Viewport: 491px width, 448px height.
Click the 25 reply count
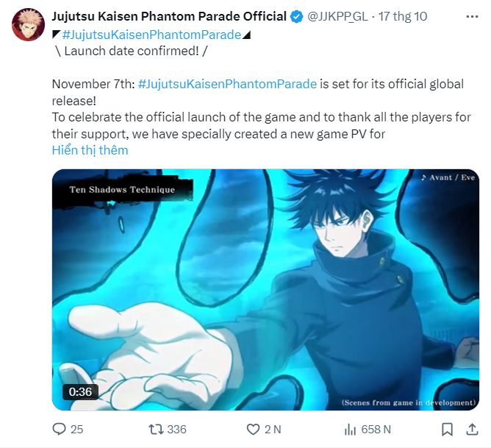(76, 429)
